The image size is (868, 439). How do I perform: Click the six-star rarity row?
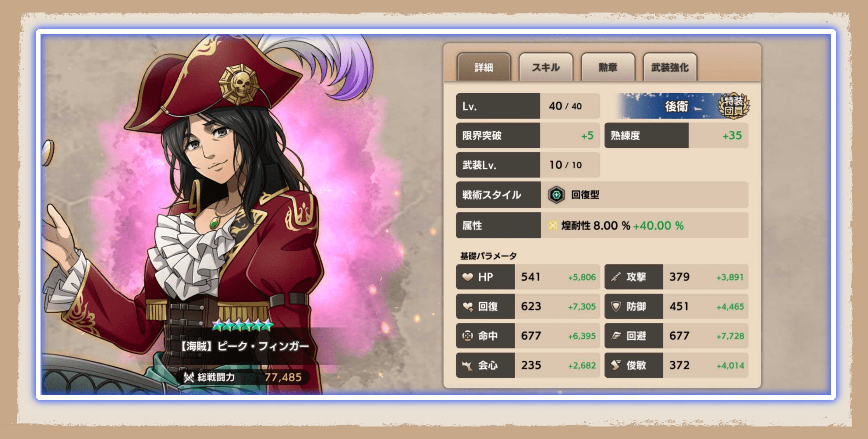tap(243, 325)
